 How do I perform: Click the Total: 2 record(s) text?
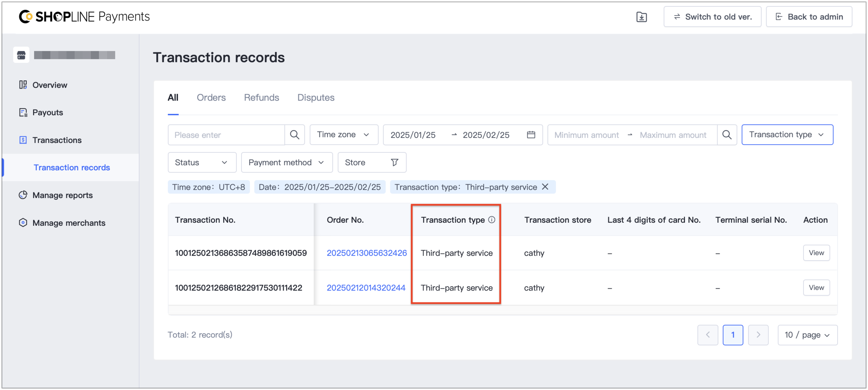(200, 335)
